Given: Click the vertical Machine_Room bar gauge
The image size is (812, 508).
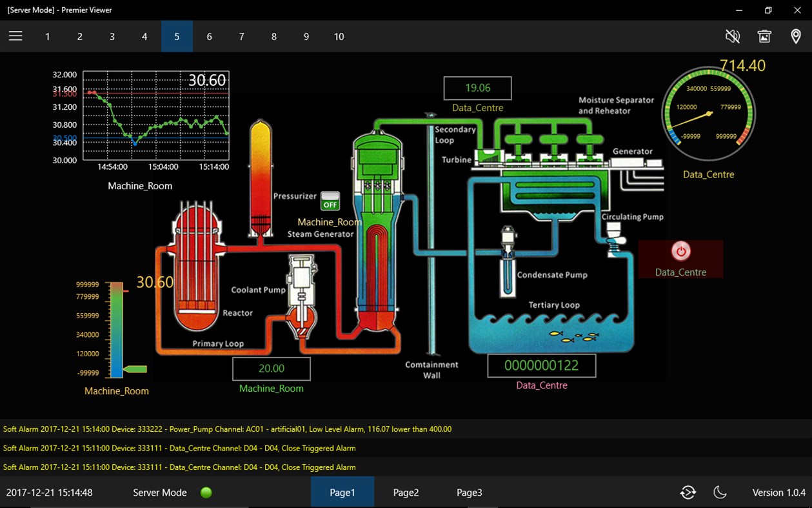Looking at the screenshot, I should 117,329.
